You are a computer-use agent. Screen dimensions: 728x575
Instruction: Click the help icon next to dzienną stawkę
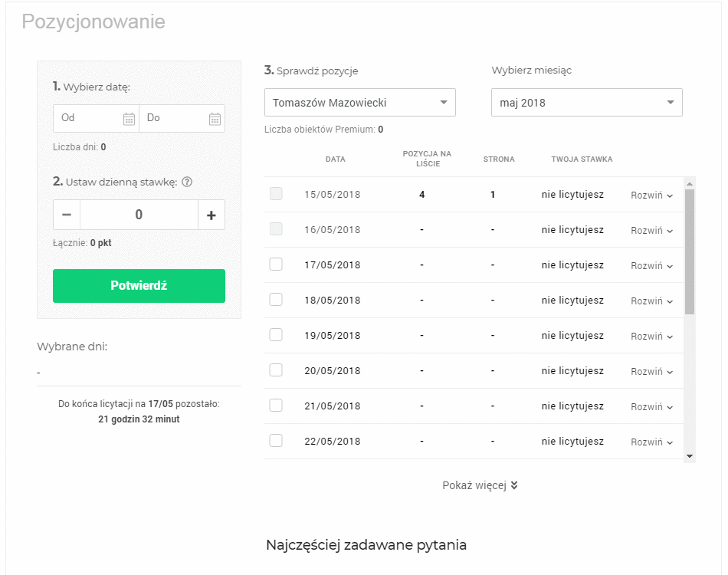pos(187,182)
